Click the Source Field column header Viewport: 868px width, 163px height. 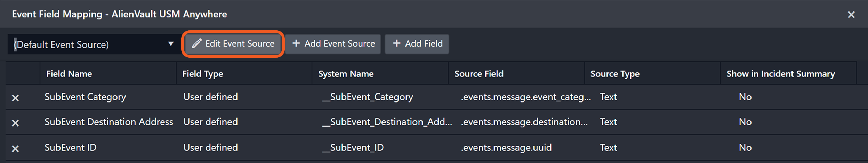[479, 74]
